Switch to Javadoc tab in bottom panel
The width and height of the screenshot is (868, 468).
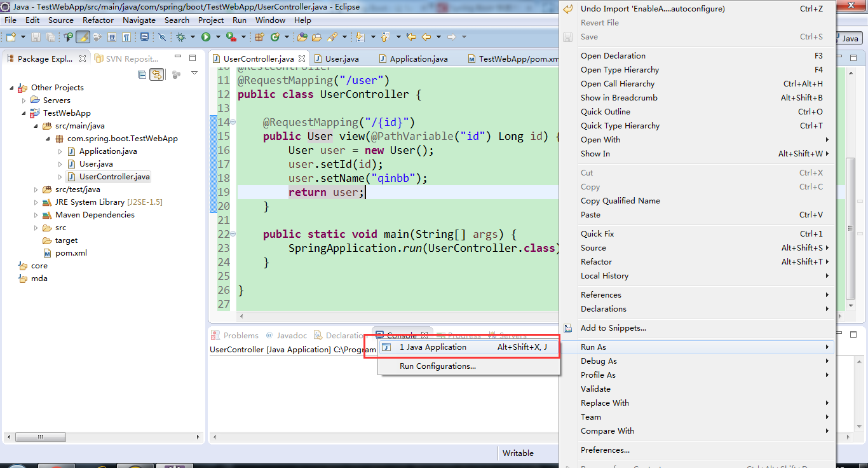click(x=287, y=336)
